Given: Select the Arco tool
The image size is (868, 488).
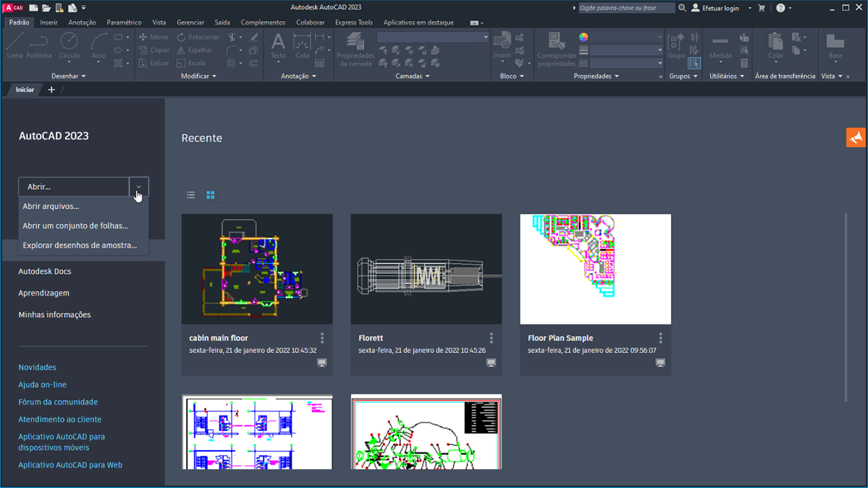Looking at the screenshot, I should 98,47.
